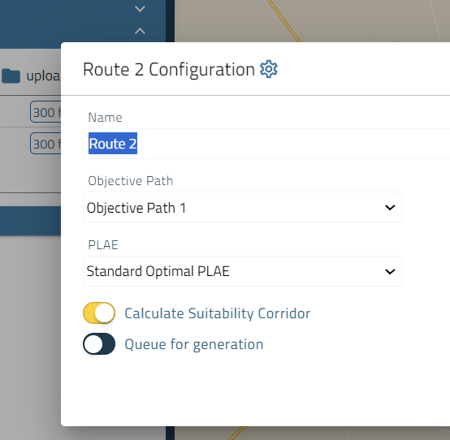Open the Standard Optimal PLAE dropdown

pos(242,271)
